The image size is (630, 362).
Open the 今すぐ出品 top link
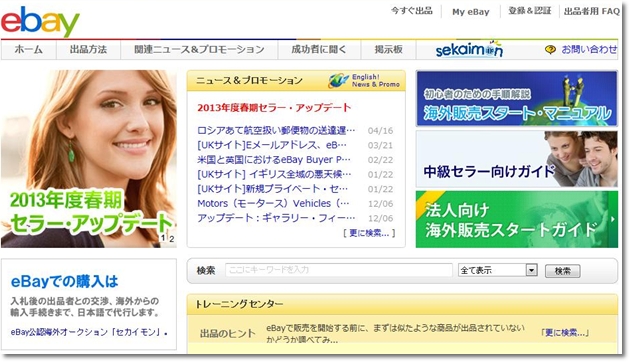tap(412, 11)
